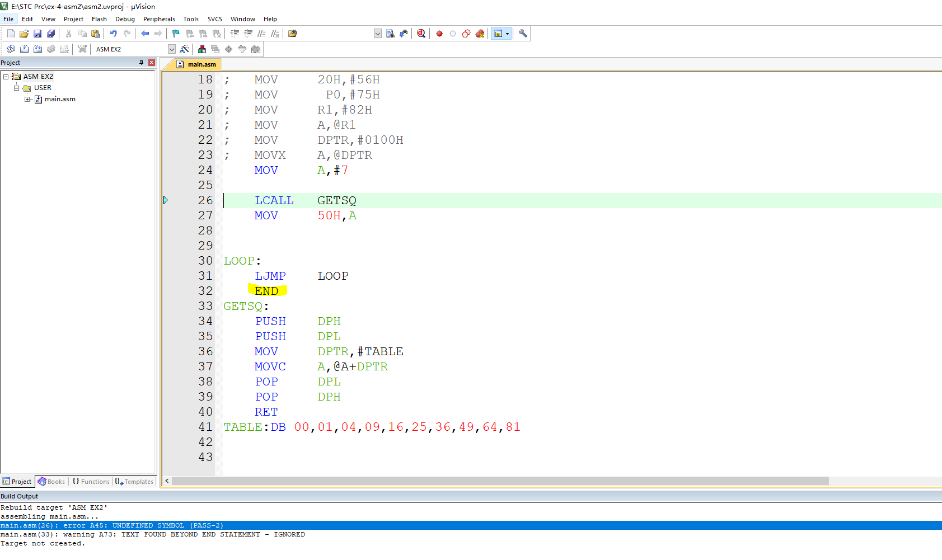The width and height of the screenshot is (942, 560).
Task: Kill all breakpoints
Action: (480, 34)
